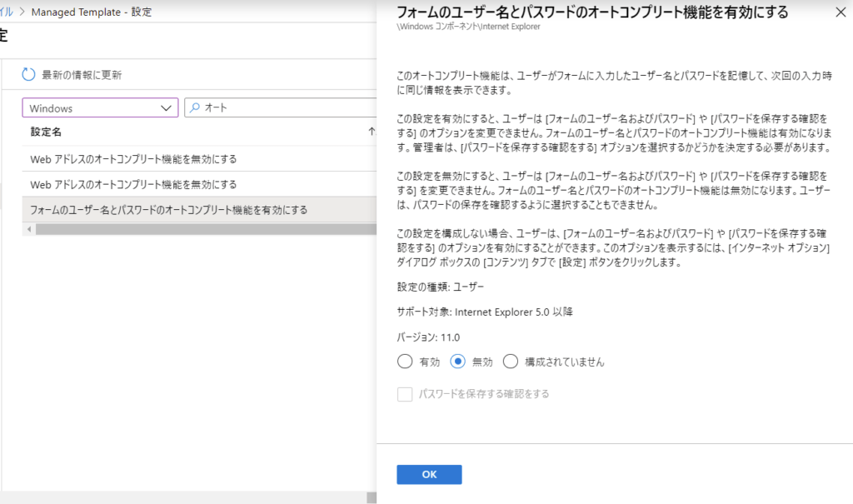853x504 pixels.
Task: Select the 無効 radio button
Action: click(x=457, y=362)
